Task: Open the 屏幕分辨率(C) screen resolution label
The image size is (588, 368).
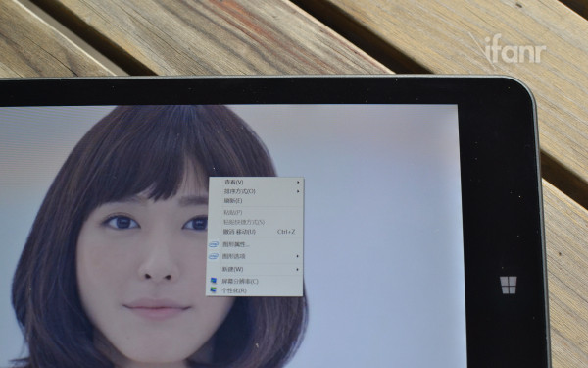Action: click(x=240, y=281)
